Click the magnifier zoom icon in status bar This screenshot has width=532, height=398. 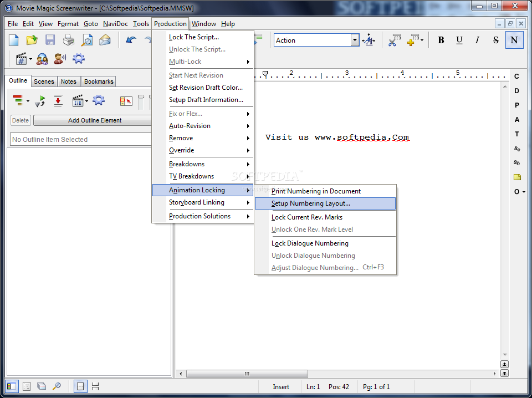point(57,386)
